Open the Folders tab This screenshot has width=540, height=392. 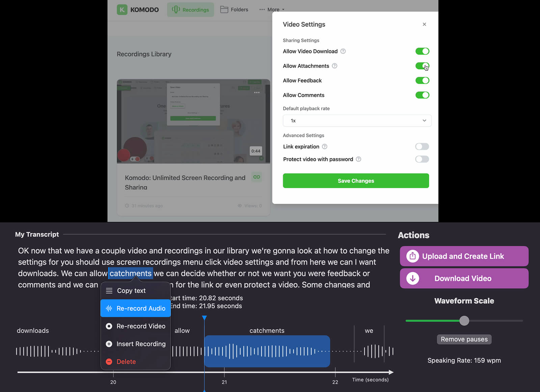point(234,9)
